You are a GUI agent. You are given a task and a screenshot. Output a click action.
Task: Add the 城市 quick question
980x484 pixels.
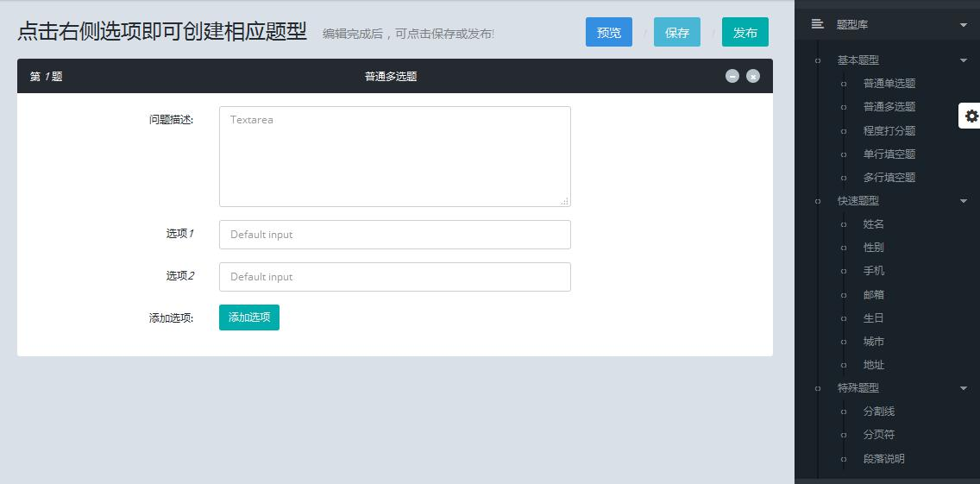tap(874, 342)
